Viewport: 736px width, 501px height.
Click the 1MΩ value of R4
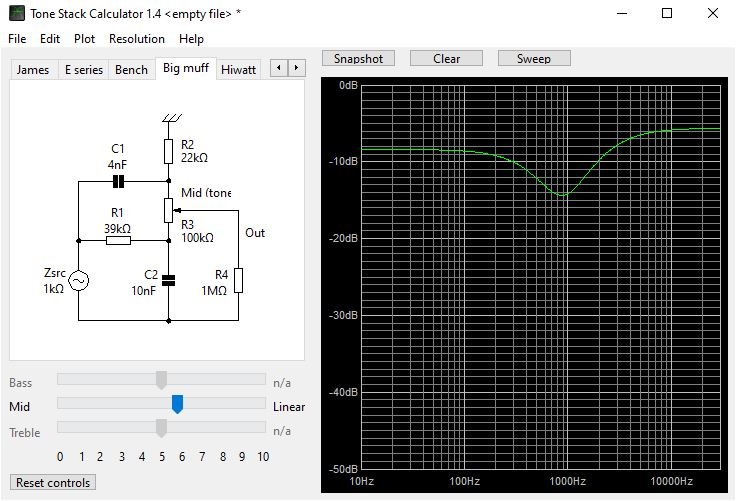[x=214, y=291]
